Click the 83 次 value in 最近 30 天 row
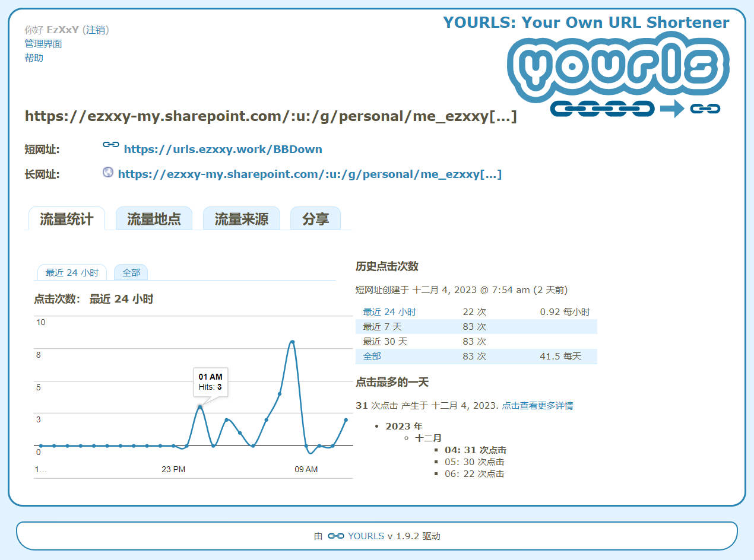Screen dimensions: 754x560 (x=474, y=342)
